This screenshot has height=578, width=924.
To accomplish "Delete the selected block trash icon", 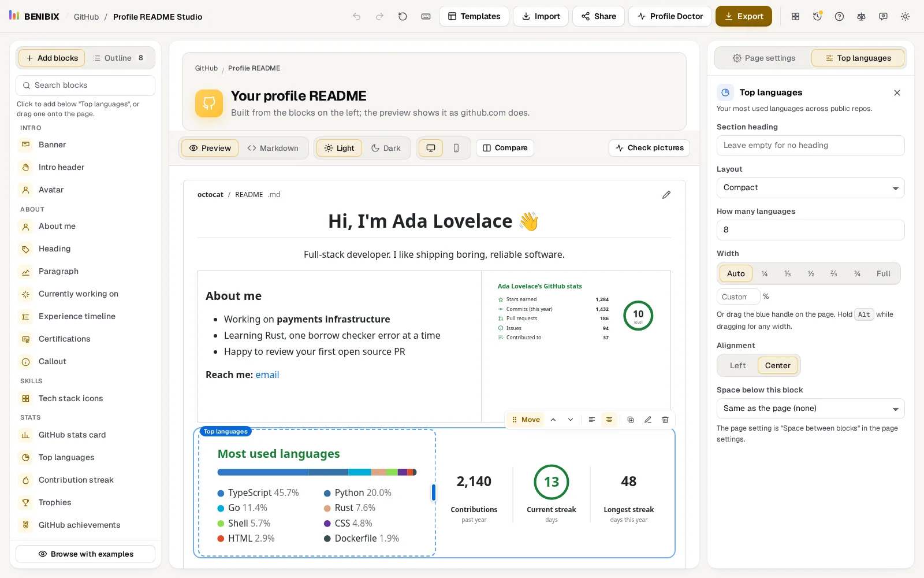I will click(665, 420).
